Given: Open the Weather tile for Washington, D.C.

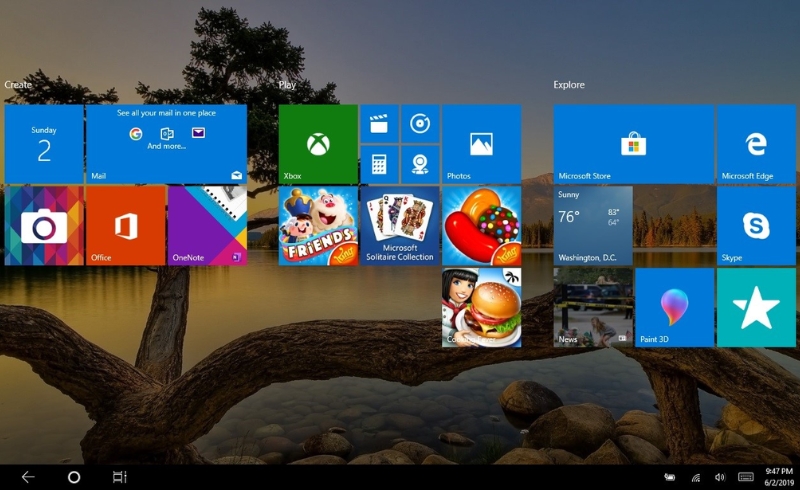Looking at the screenshot, I should (593, 226).
